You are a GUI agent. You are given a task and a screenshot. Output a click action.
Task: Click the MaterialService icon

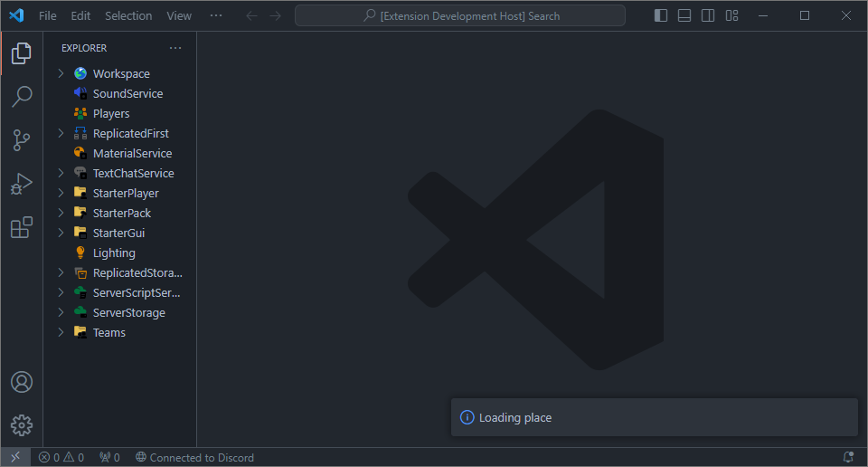[x=80, y=153]
